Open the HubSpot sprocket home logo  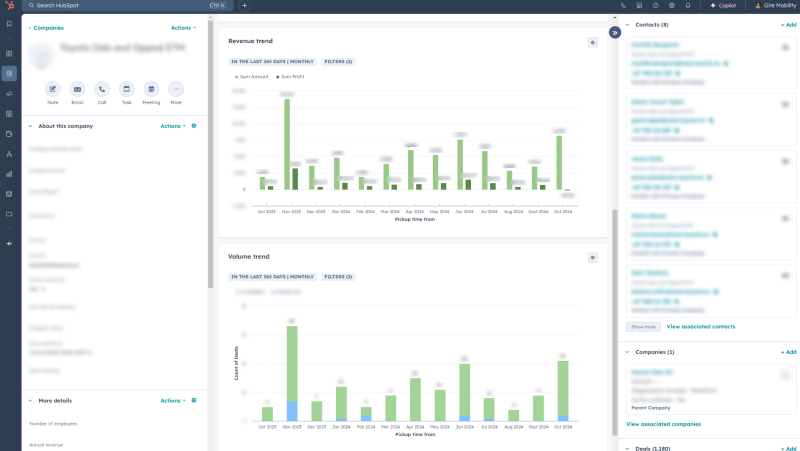pos(9,6)
